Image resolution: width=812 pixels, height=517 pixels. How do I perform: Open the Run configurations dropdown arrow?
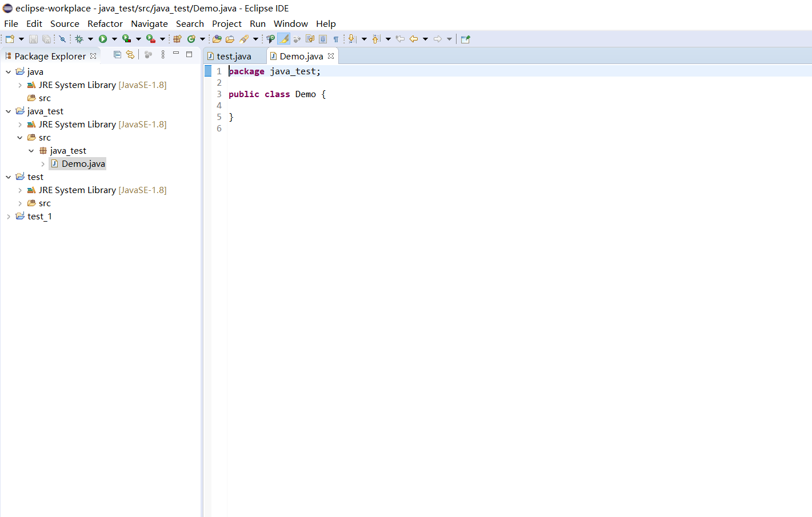(114, 39)
